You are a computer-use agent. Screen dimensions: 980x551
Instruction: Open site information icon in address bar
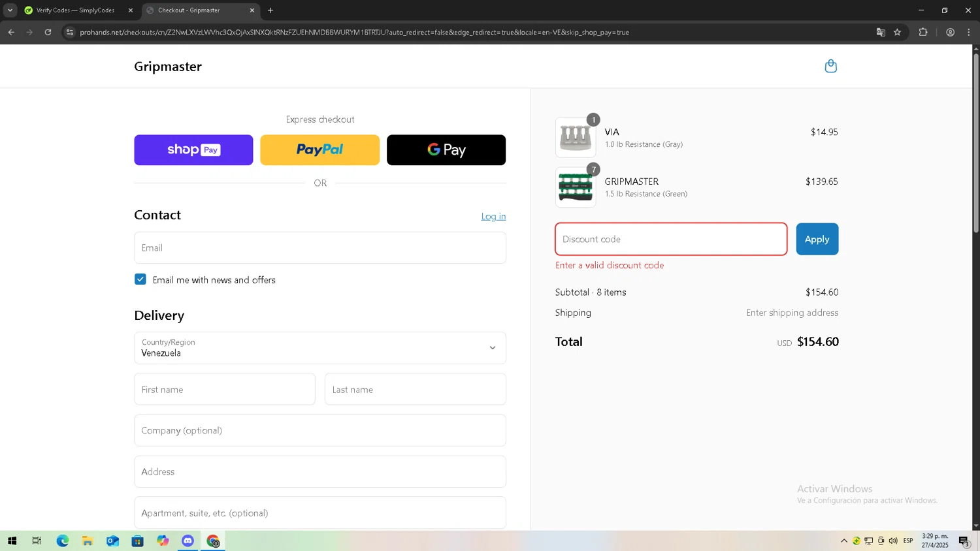click(70, 32)
